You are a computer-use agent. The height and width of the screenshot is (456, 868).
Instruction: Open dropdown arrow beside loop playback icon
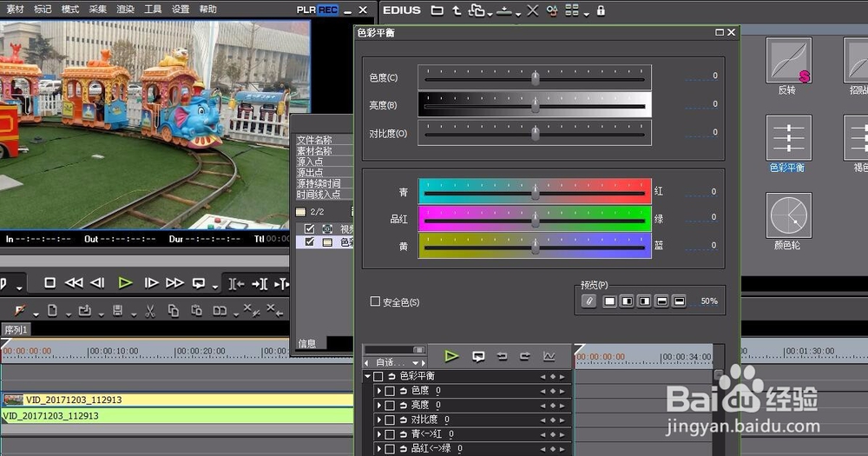(214, 287)
